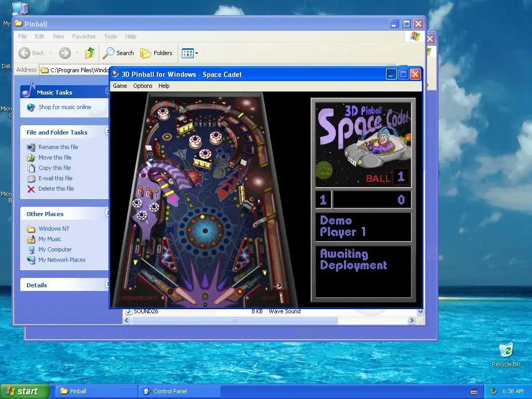Open the Views dropdown in toolbar
Image resolution: width=532 pixels, height=399 pixels.
point(190,53)
